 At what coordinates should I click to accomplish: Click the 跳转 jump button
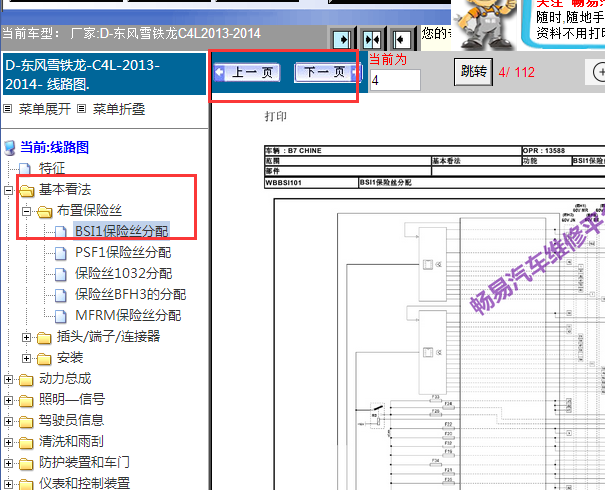click(473, 72)
